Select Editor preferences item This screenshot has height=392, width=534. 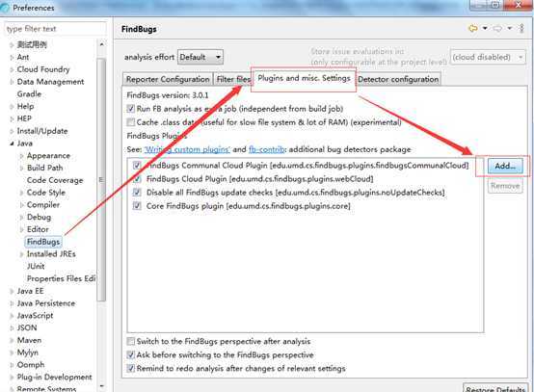tap(38, 229)
